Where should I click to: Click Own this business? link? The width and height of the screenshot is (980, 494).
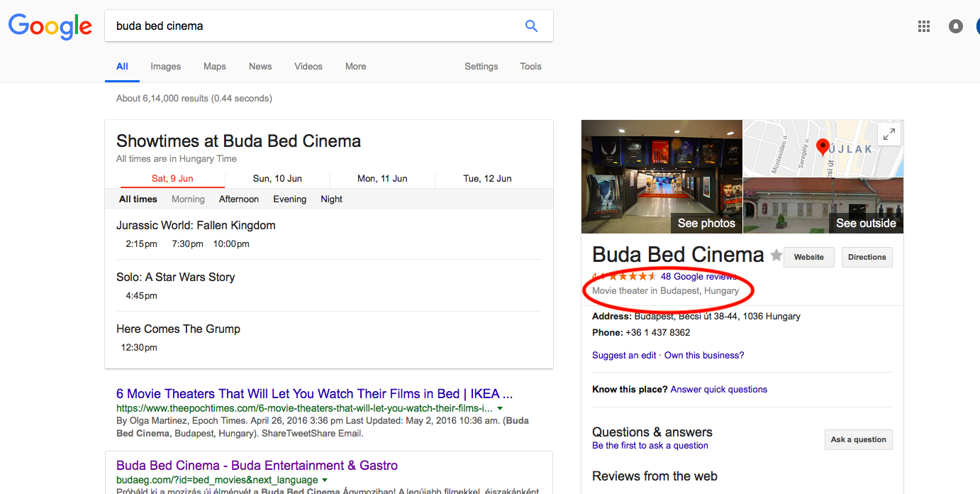(x=704, y=355)
